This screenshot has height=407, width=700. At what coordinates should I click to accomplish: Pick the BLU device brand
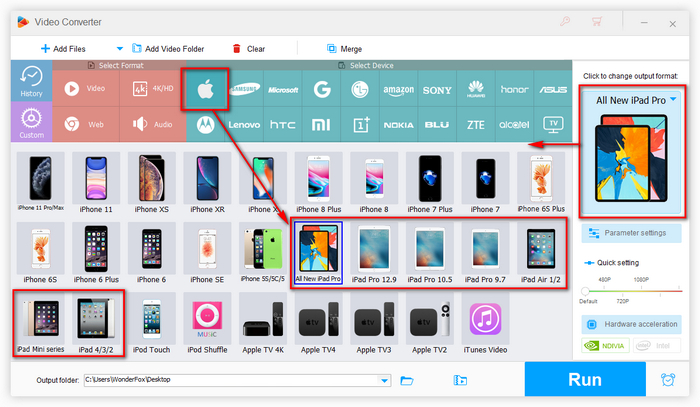[x=437, y=125]
